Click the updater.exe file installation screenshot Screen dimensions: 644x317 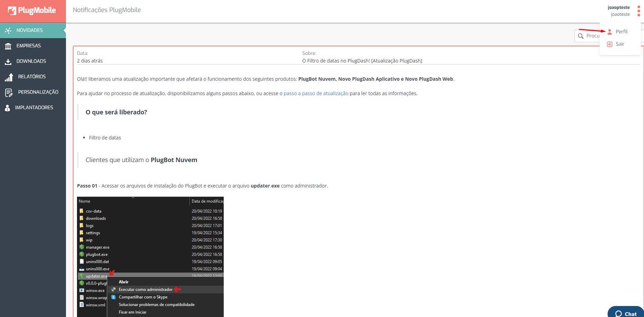[x=150, y=257]
